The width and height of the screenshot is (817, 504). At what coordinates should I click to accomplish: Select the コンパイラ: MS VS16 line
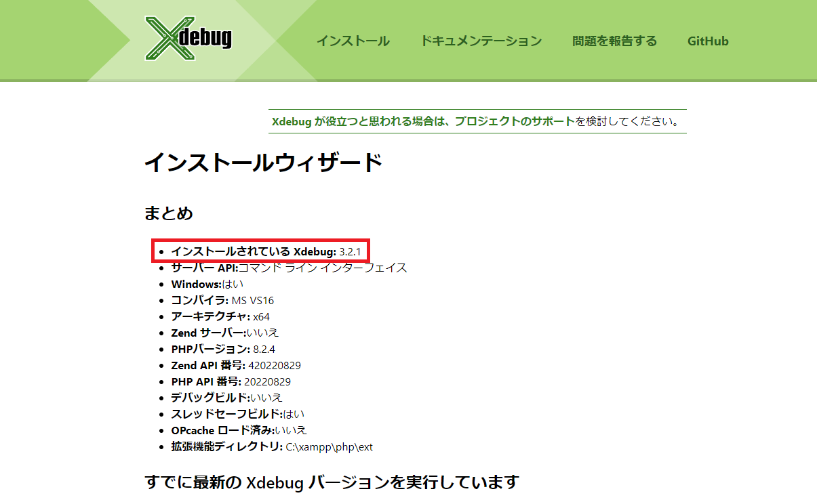(x=222, y=300)
